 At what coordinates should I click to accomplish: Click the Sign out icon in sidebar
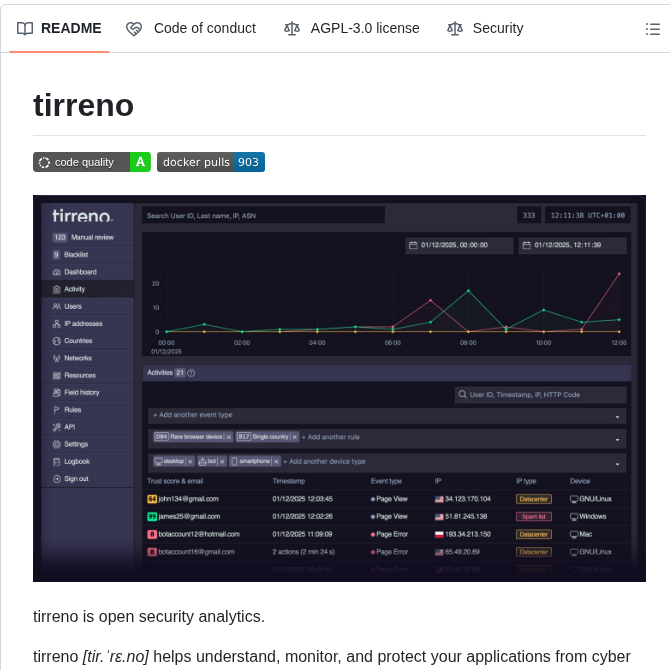point(56,479)
